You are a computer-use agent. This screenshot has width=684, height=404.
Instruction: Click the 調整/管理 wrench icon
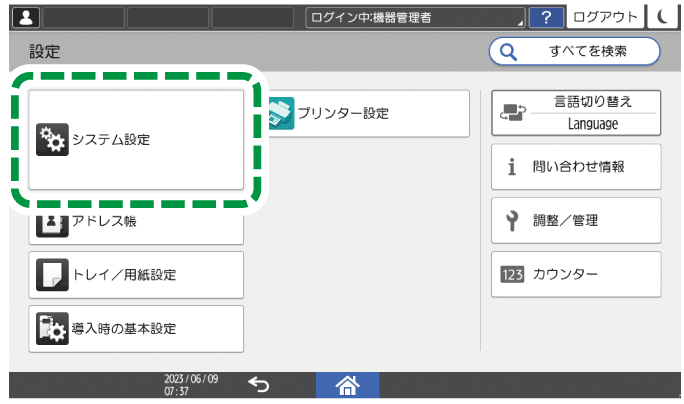pyautogui.click(x=512, y=221)
